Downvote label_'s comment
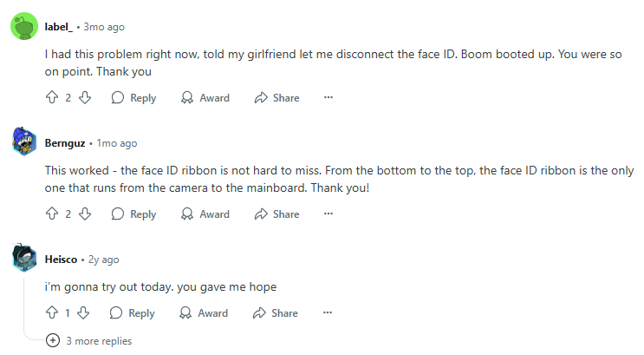Screen dimensions: 644x355 tap(85, 98)
